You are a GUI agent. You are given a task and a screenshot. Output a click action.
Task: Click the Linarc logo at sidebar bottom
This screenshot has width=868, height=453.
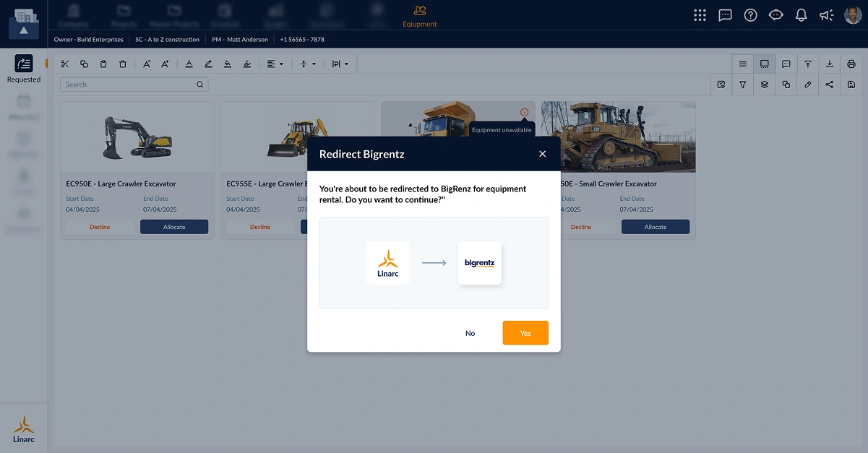click(24, 429)
